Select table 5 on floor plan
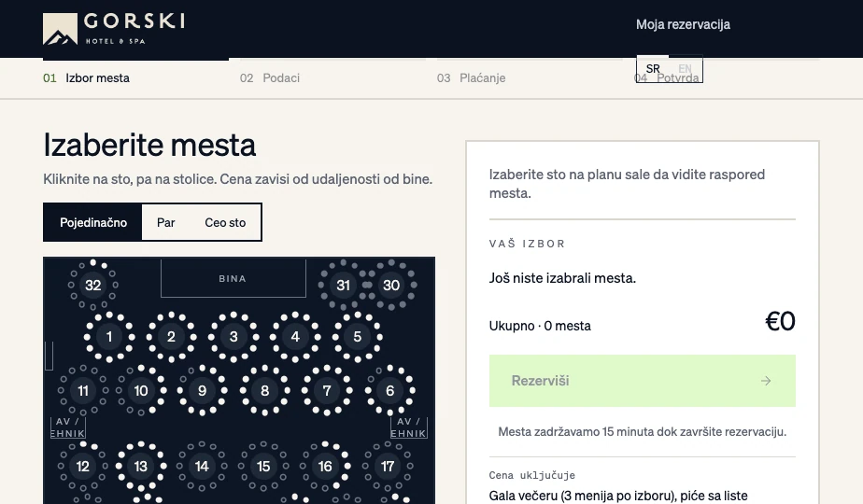The image size is (863, 504). (357, 336)
